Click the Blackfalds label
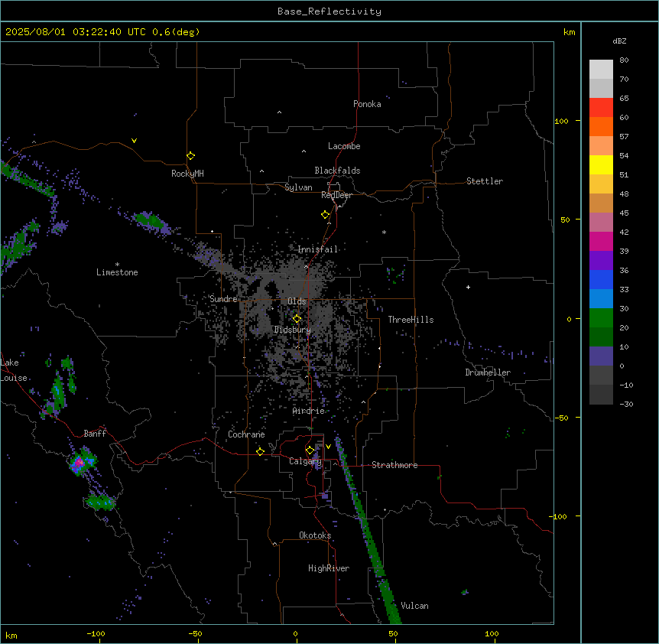 [337, 171]
